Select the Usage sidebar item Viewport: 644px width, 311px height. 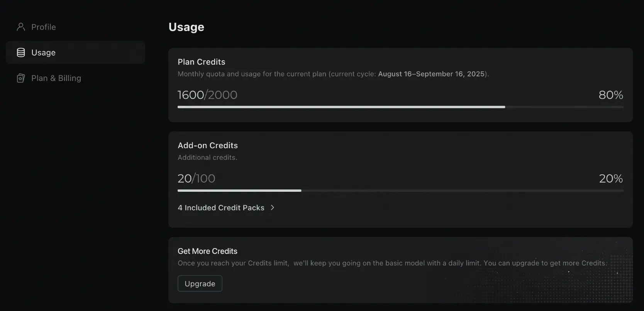pos(75,52)
